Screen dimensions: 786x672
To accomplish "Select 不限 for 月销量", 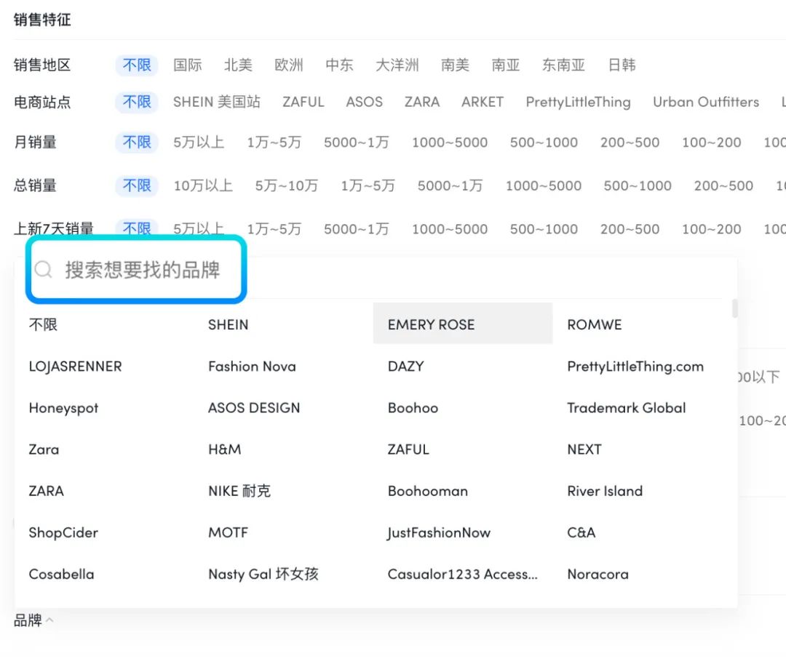I will (137, 143).
